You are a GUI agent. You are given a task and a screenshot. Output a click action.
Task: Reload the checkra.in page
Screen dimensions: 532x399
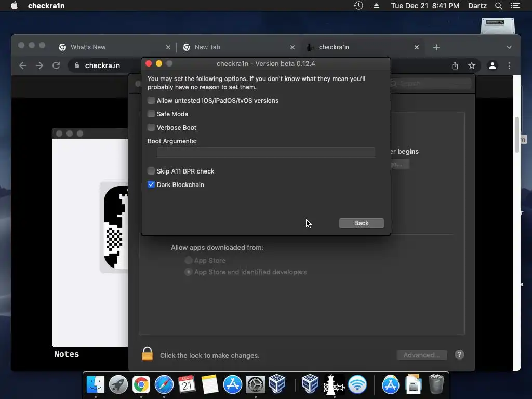coord(56,65)
